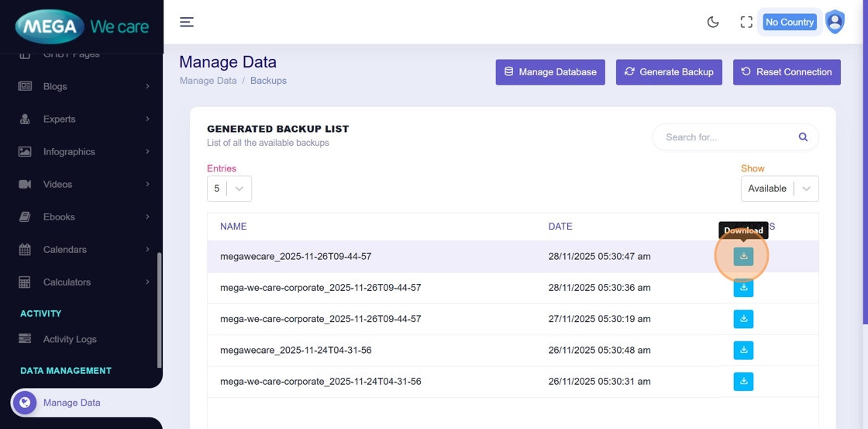Open the user profile avatar
The image size is (868, 429).
tap(835, 22)
